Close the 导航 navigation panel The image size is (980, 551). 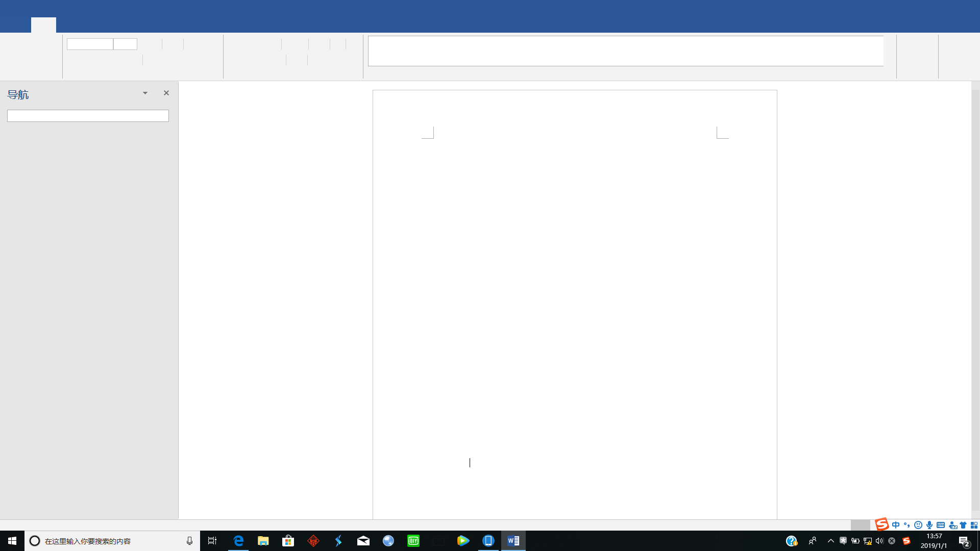(166, 93)
